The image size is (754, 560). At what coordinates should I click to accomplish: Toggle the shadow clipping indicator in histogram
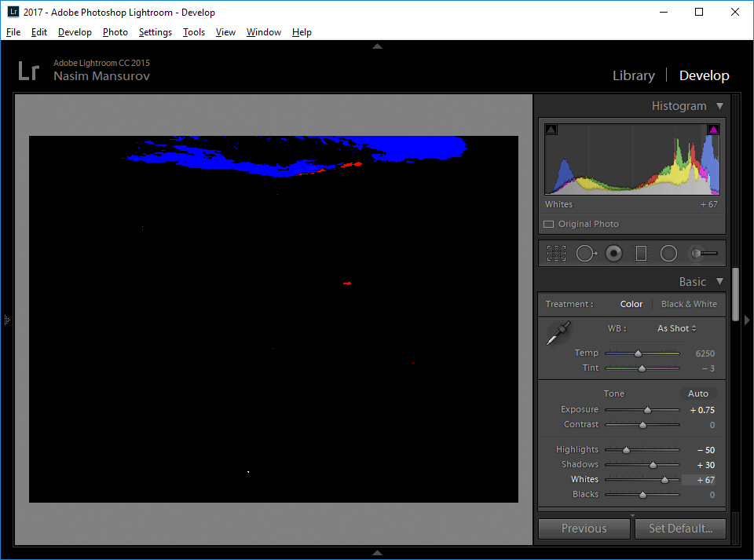[551, 130]
